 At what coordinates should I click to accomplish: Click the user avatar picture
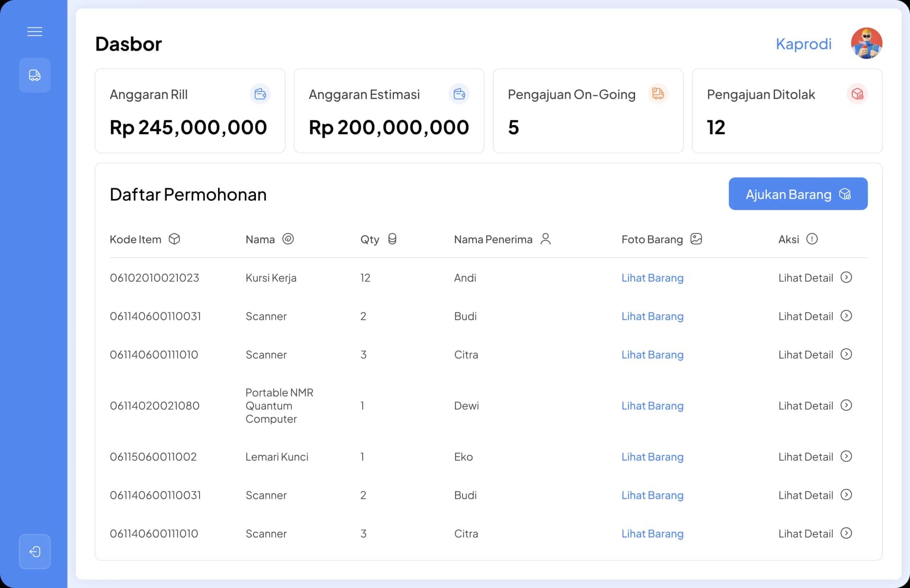pyautogui.click(x=866, y=43)
